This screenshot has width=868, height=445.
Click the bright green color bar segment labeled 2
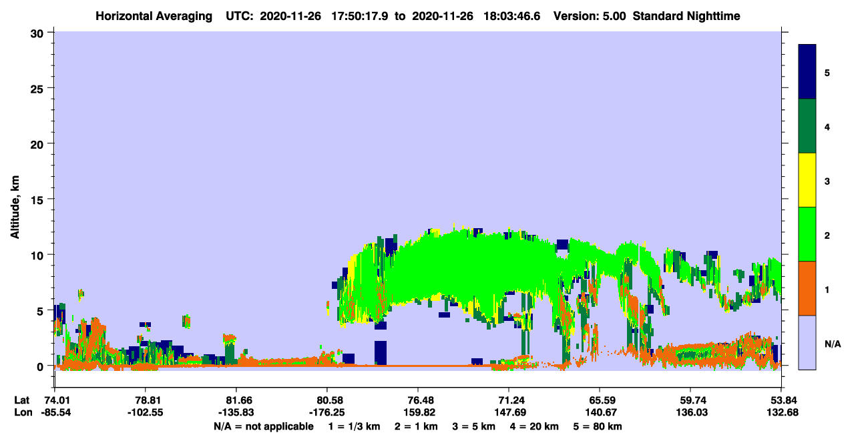pos(807,234)
